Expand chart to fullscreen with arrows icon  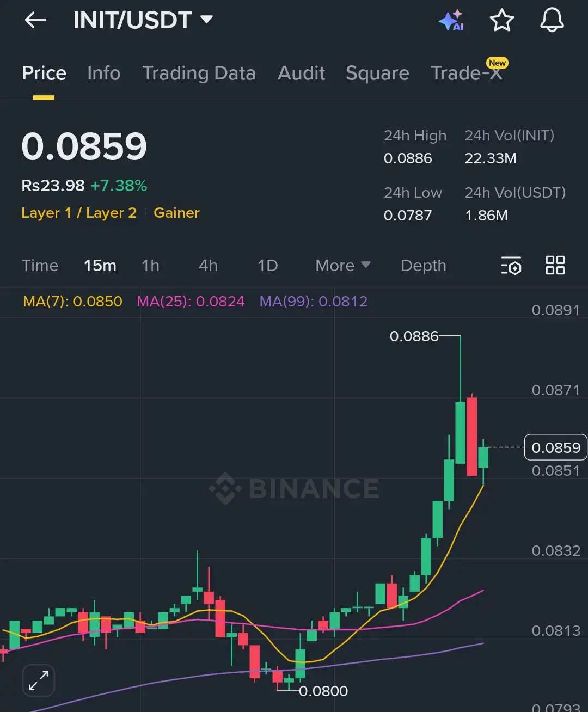click(39, 680)
